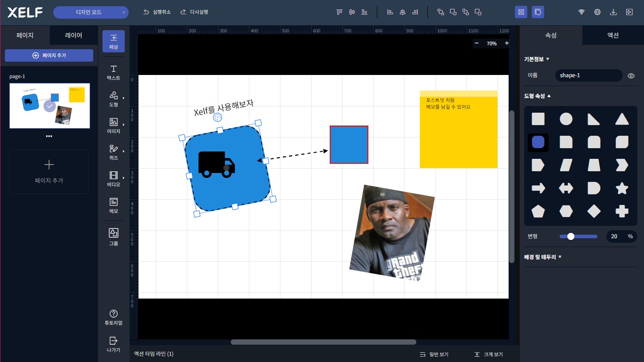Click the align top edges icon

tap(340, 12)
